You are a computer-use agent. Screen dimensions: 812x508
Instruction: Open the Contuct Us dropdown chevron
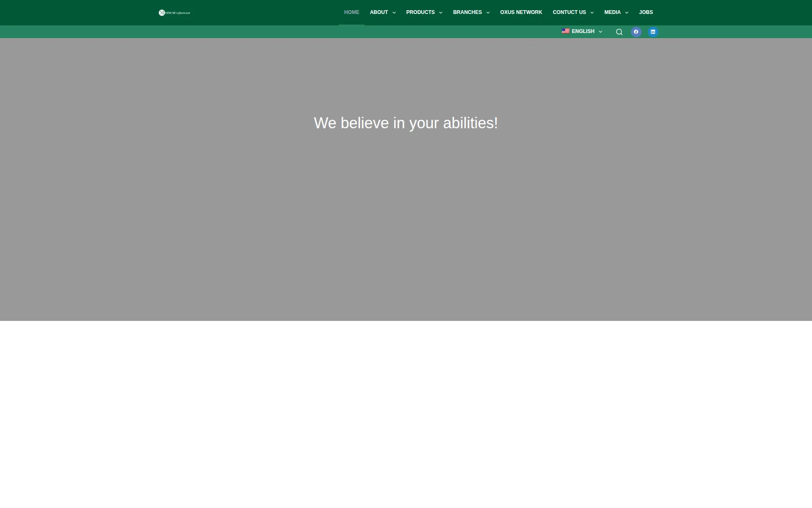pyautogui.click(x=592, y=13)
